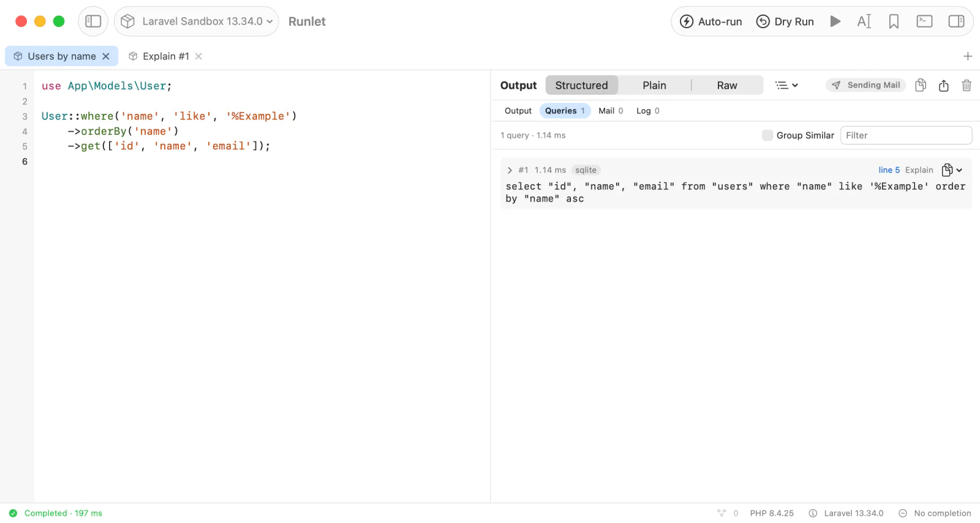Image resolution: width=980 pixels, height=523 pixels.
Task: Switch to the Output sub-tab
Action: 518,111
